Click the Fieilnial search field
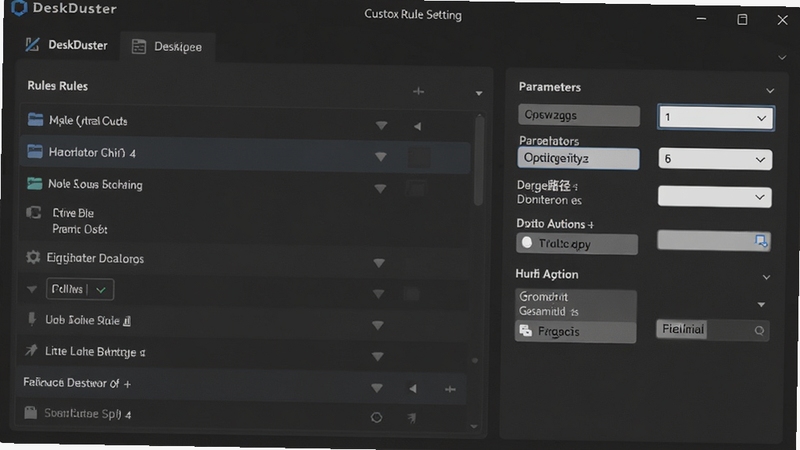Screen dimensions: 800x450 [712, 330]
